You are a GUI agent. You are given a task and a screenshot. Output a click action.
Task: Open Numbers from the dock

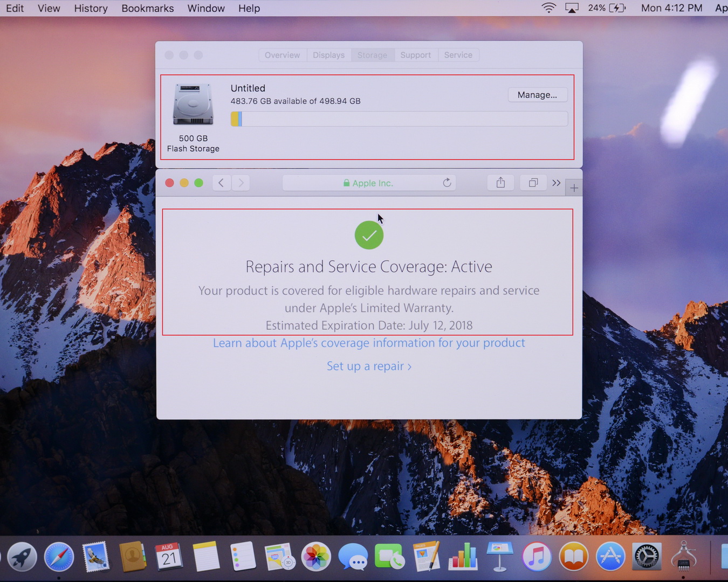tap(463, 557)
